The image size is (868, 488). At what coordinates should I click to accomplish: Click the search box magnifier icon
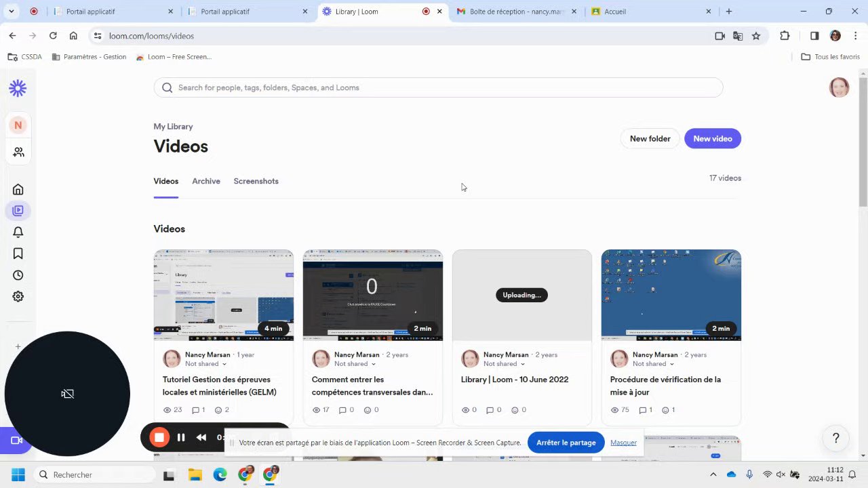point(167,87)
